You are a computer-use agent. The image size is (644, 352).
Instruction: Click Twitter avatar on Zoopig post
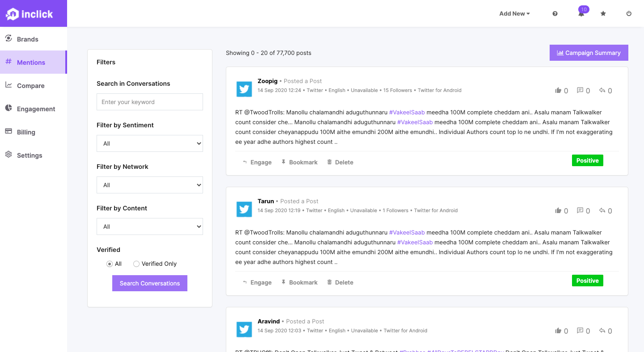coord(244,89)
